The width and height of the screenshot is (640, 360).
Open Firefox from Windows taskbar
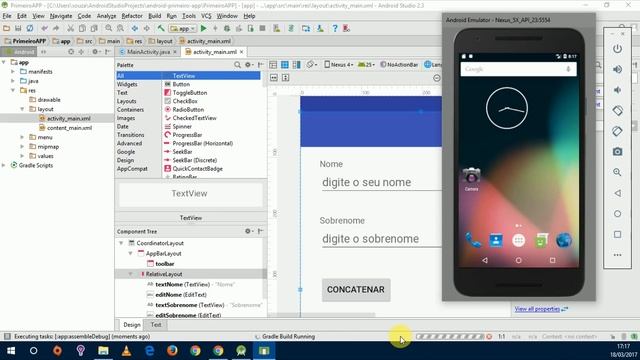(x=172, y=351)
